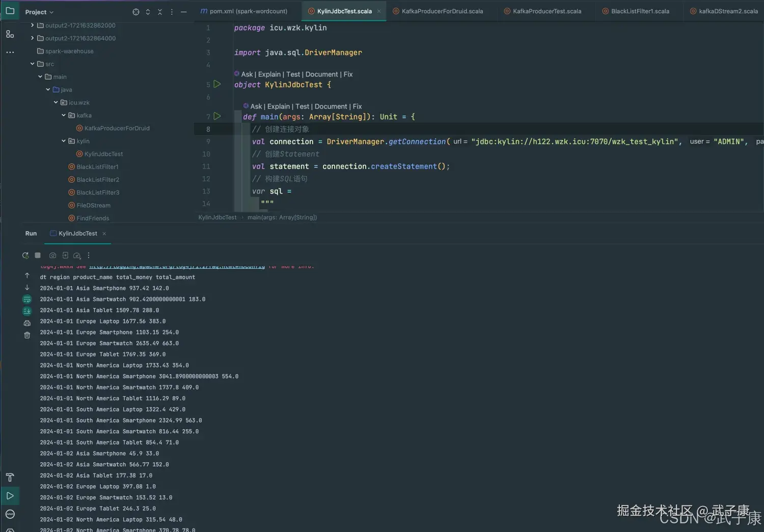Collapse the kylin package
Screen dimensions: 764x532
pyautogui.click(x=64, y=141)
